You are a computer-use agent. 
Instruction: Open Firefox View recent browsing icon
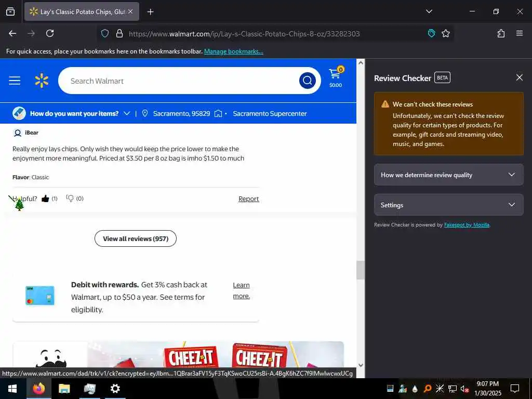(10, 11)
